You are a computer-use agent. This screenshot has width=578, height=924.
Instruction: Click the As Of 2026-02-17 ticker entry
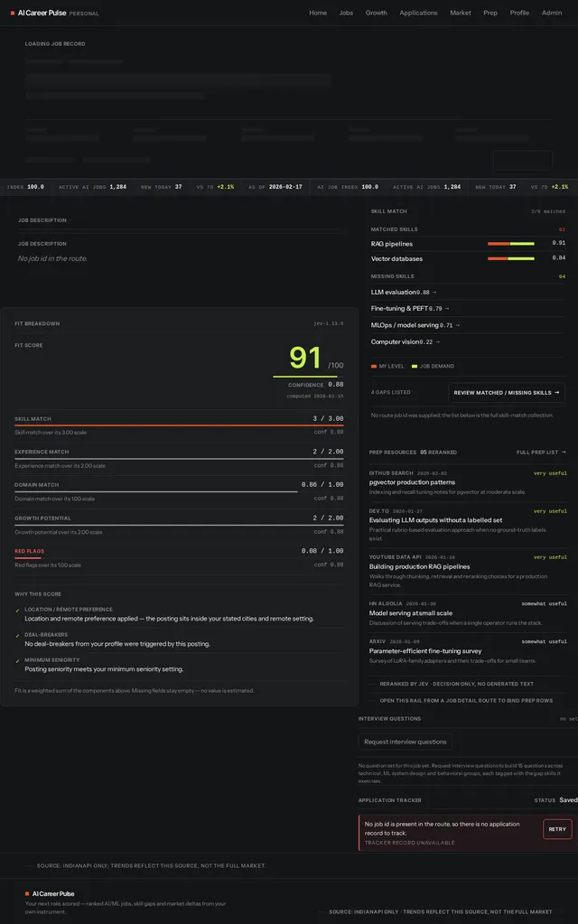pos(275,187)
